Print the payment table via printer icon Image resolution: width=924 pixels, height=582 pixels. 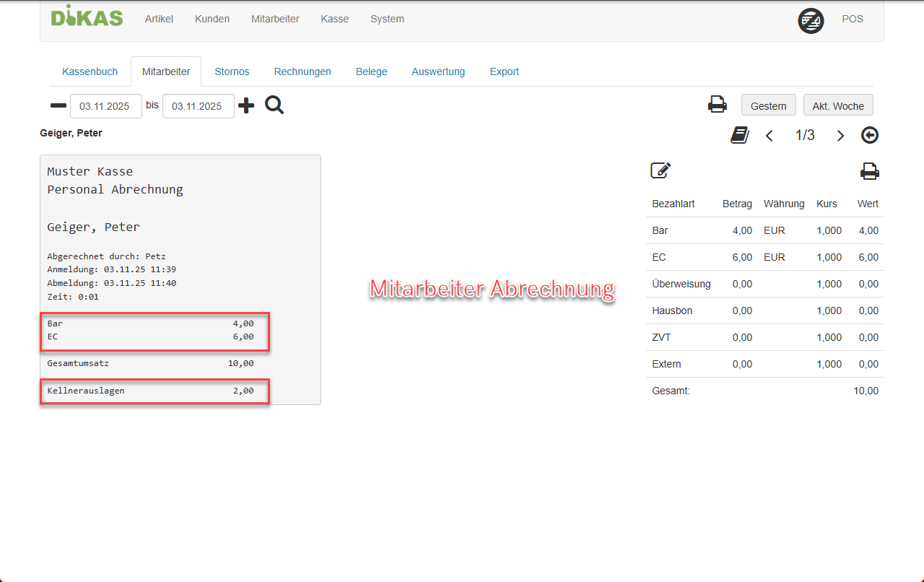coord(870,171)
